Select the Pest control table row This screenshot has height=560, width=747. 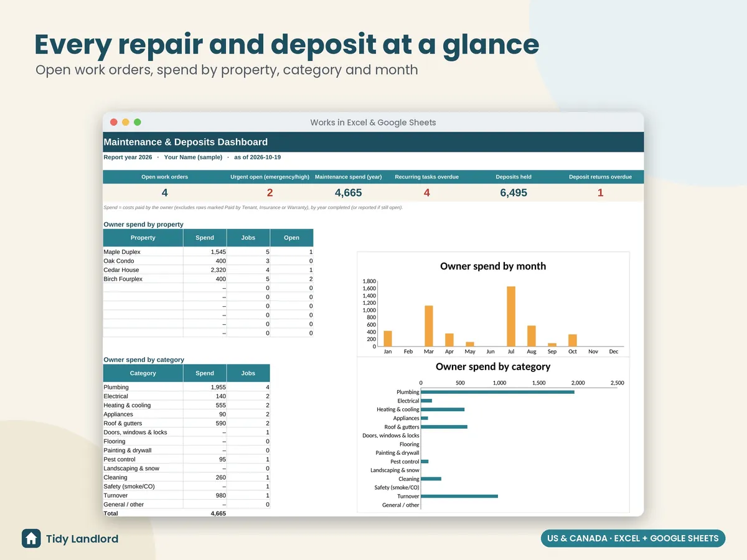coord(187,459)
